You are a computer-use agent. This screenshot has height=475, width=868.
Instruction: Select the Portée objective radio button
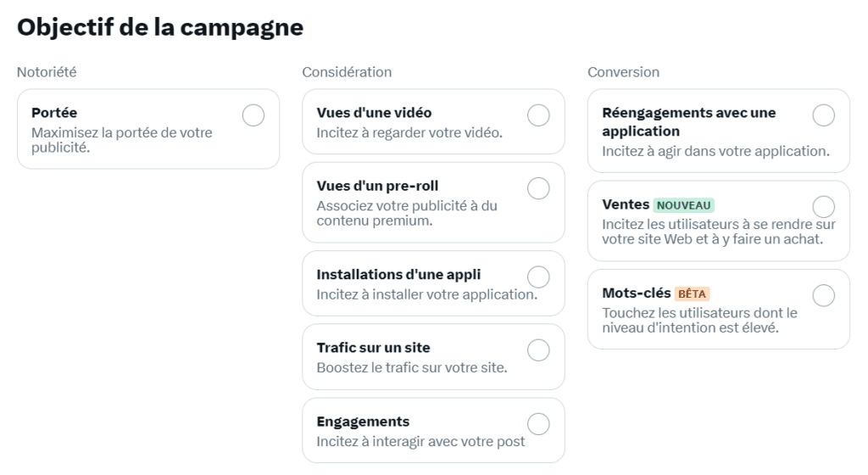tap(253, 115)
